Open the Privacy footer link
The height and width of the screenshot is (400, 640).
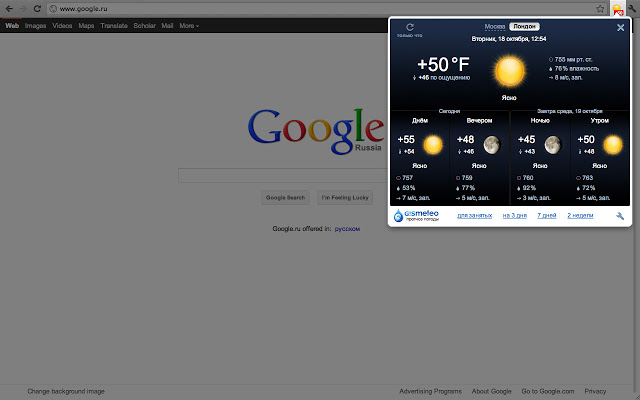coord(595,391)
